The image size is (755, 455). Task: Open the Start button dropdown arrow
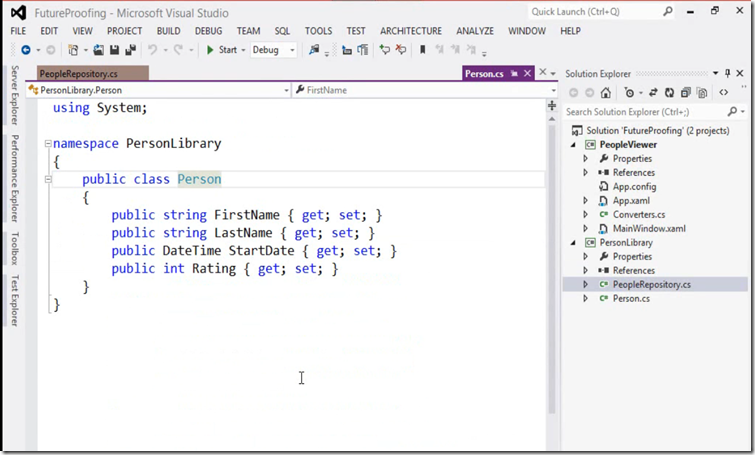click(x=243, y=50)
